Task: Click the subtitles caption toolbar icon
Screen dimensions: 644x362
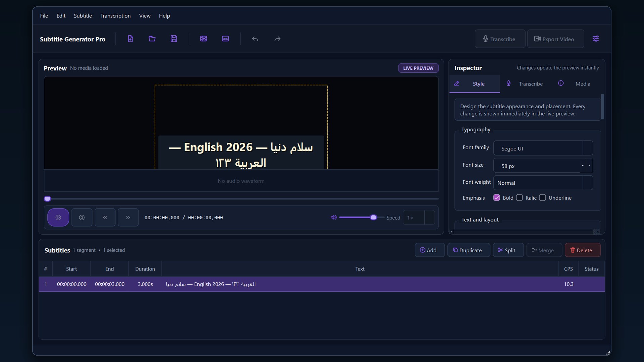Action: click(225, 39)
